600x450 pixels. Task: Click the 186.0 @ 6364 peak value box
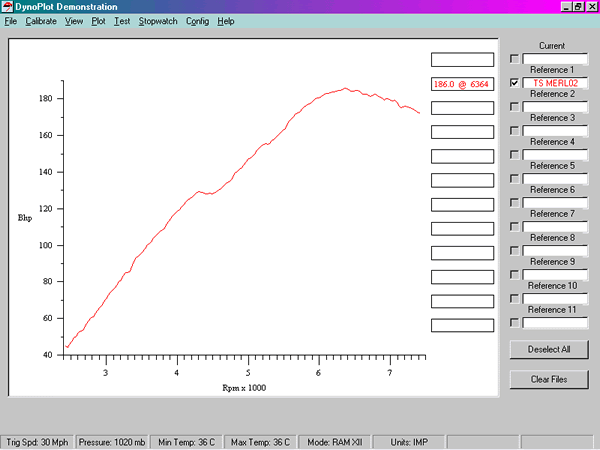462,84
